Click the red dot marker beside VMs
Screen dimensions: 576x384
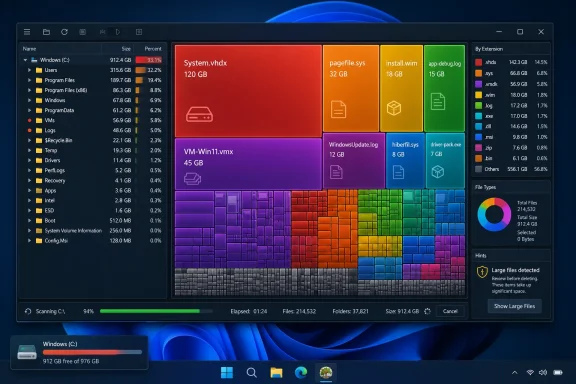(29, 120)
